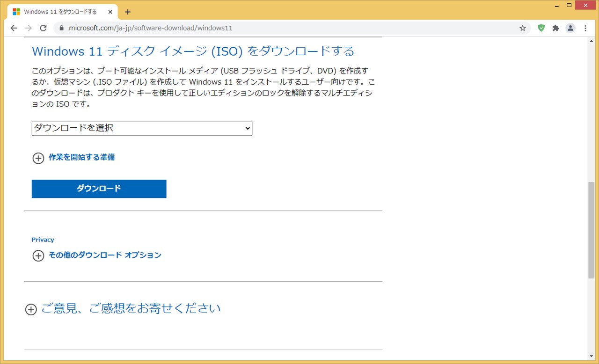
Task: Bookmark this page with the star icon
Action: [x=523, y=28]
